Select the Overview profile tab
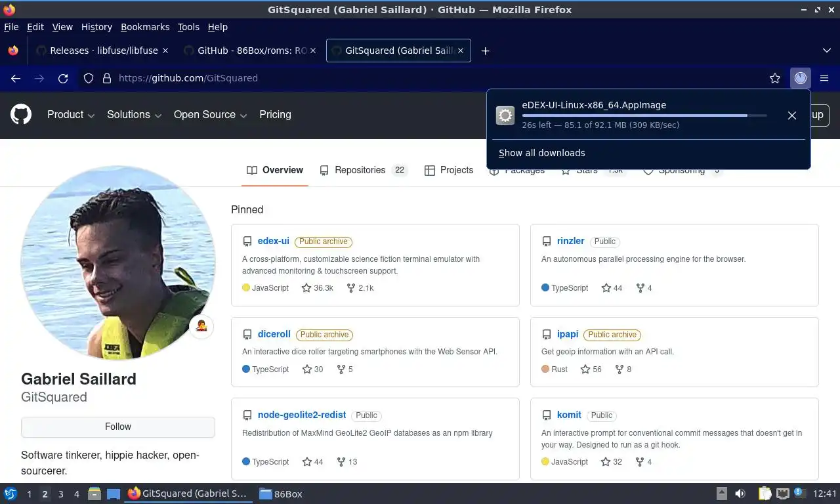 tap(275, 171)
